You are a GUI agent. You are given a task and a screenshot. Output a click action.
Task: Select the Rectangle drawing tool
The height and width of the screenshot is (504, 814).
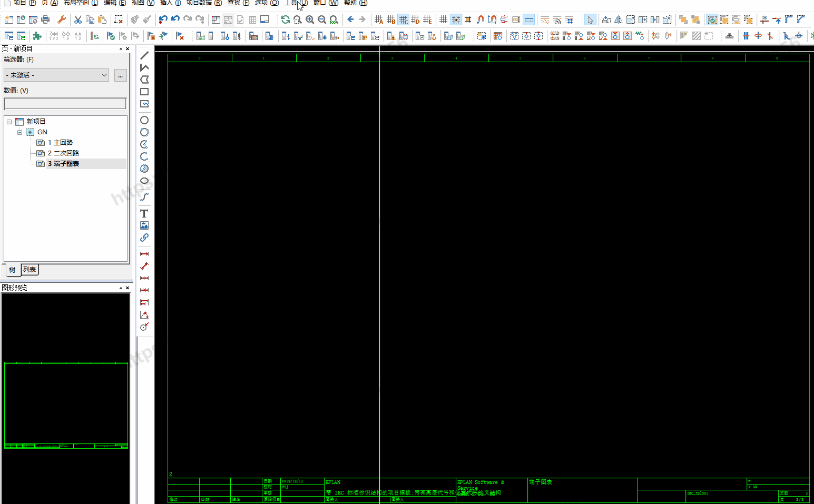pos(144,92)
